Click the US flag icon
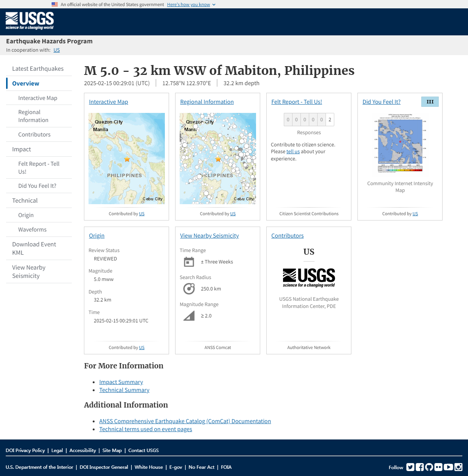468x476 pixels. tap(55, 5)
